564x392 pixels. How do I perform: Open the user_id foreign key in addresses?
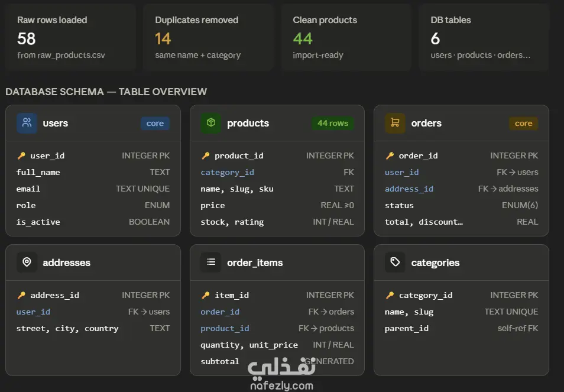pos(33,312)
